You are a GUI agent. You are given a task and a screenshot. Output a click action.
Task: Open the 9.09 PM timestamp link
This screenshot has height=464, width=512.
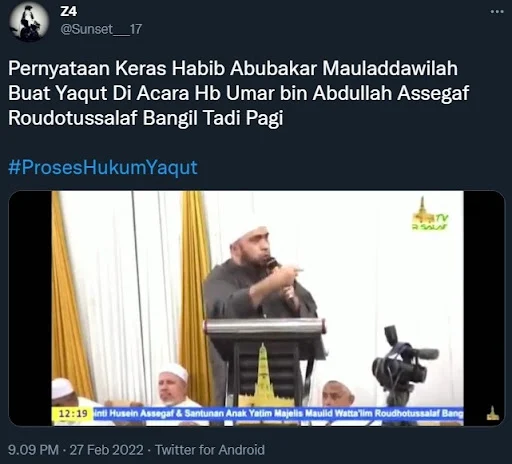tap(33, 450)
